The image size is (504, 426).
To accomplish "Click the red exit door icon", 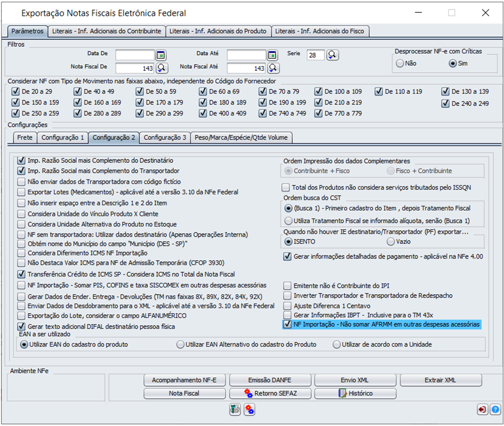I will tap(482, 409).
